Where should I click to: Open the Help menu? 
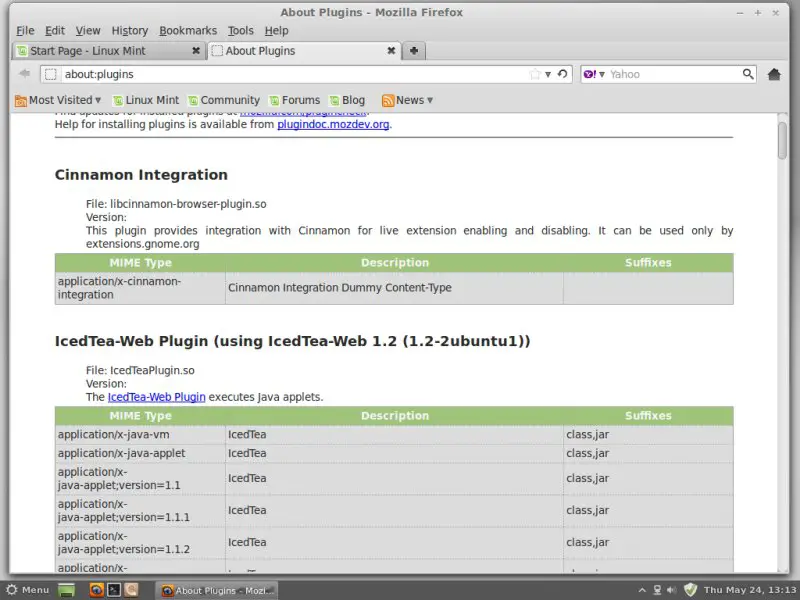pos(276,31)
